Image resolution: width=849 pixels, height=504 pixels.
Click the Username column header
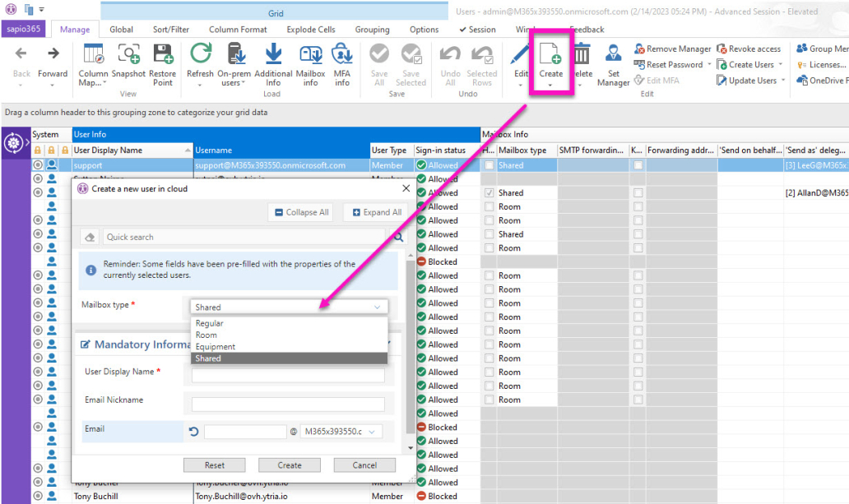pyautogui.click(x=281, y=150)
